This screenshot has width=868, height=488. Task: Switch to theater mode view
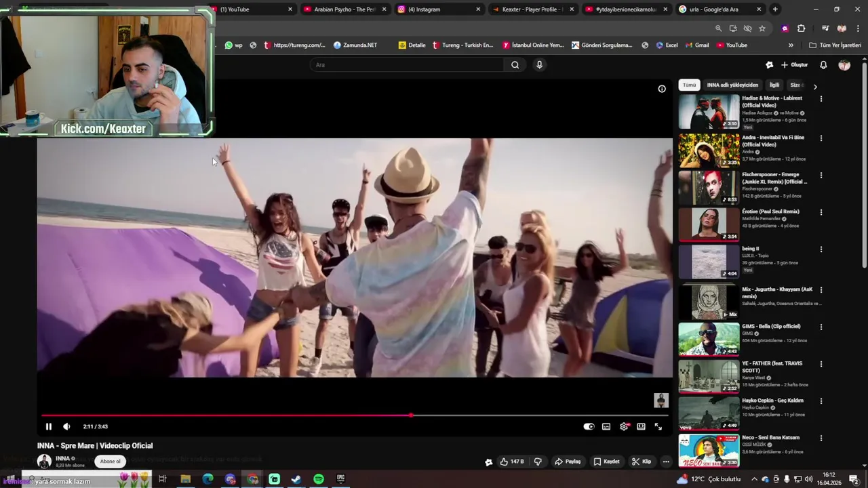coord(641,426)
